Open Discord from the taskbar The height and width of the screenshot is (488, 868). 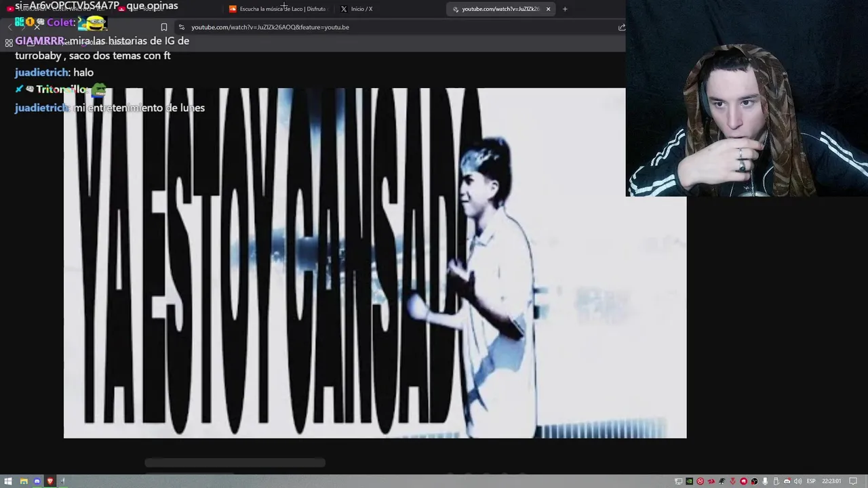coord(37,481)
